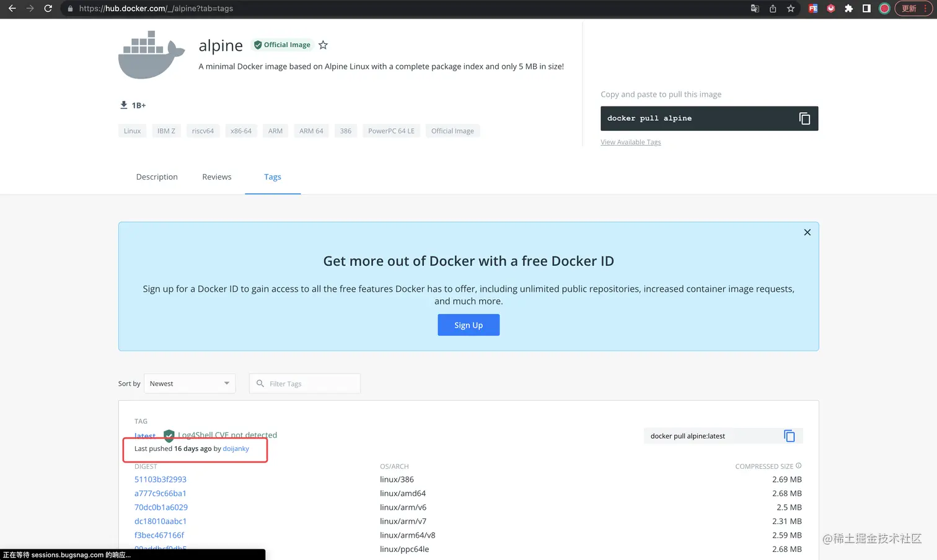Click the ARM 64 category tag

(311, 131)
